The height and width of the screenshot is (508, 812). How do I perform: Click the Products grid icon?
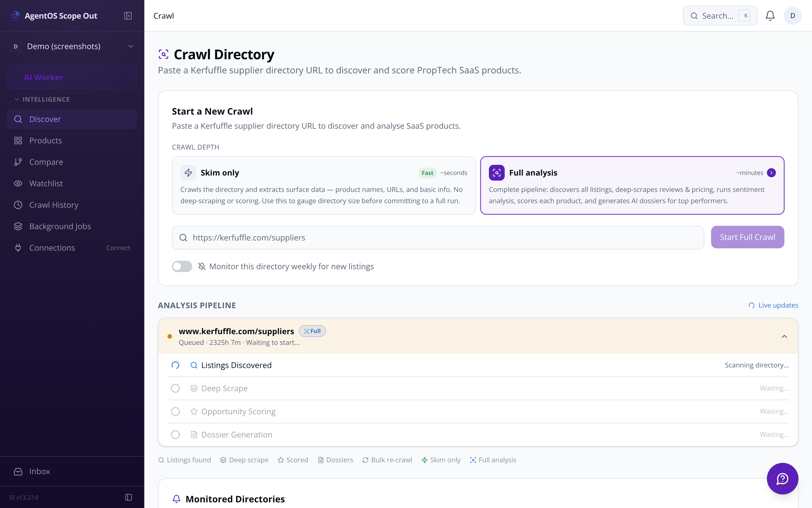point(18,141)
